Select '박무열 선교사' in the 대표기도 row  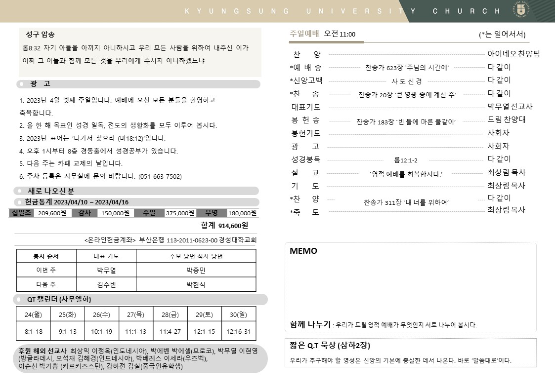(510, 107)
